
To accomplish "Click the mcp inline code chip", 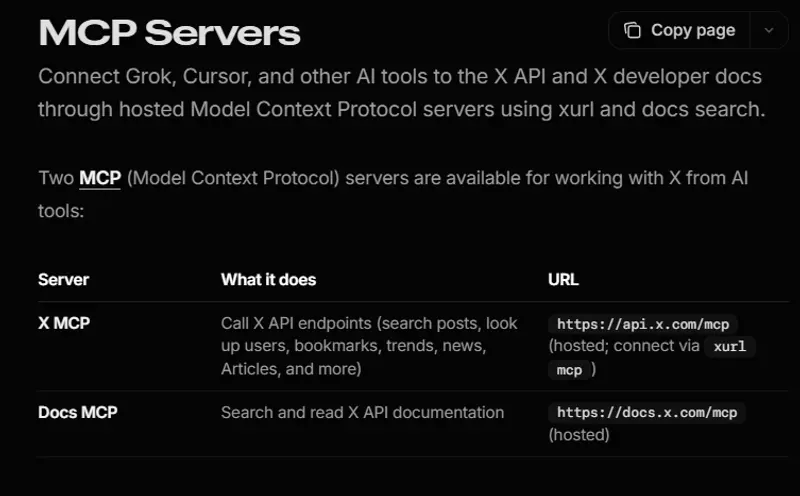I will pos(569,369).
